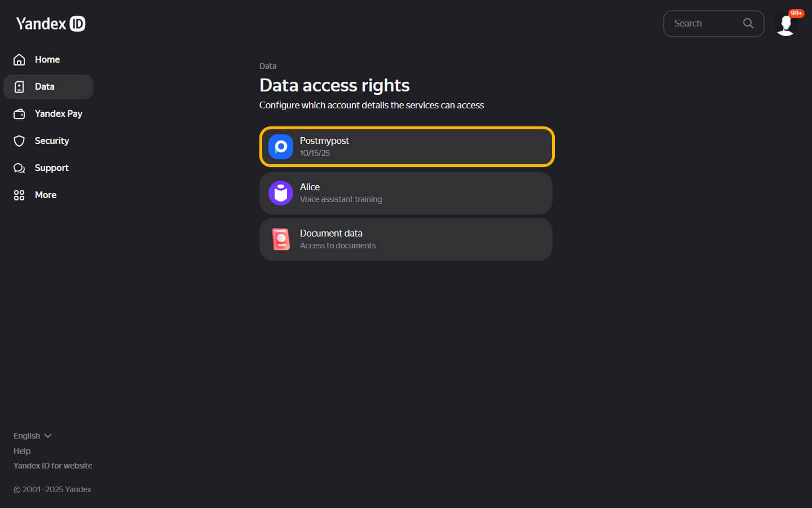The image size is (812, 508).
Task: Click the Home house icon
Action: 19,60
